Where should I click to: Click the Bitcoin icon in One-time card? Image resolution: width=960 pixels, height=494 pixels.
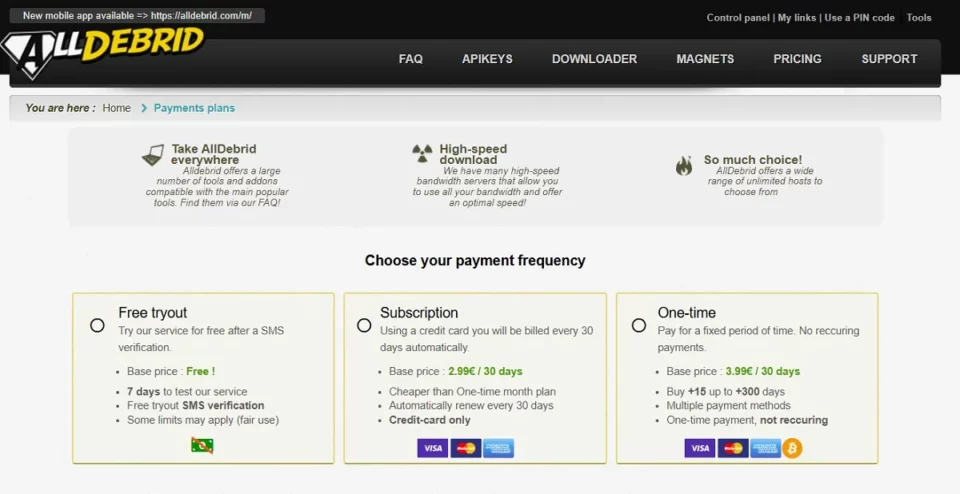tap(792, 448)
